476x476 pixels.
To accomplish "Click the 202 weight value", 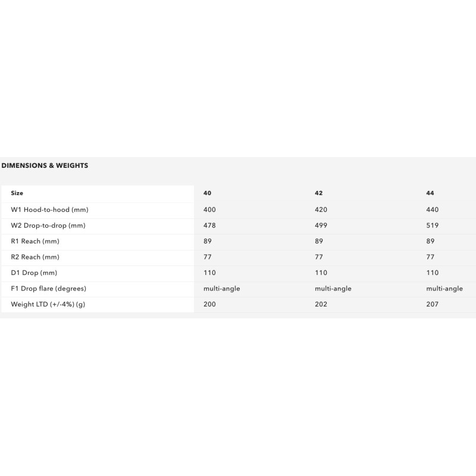I will [321, 304].
